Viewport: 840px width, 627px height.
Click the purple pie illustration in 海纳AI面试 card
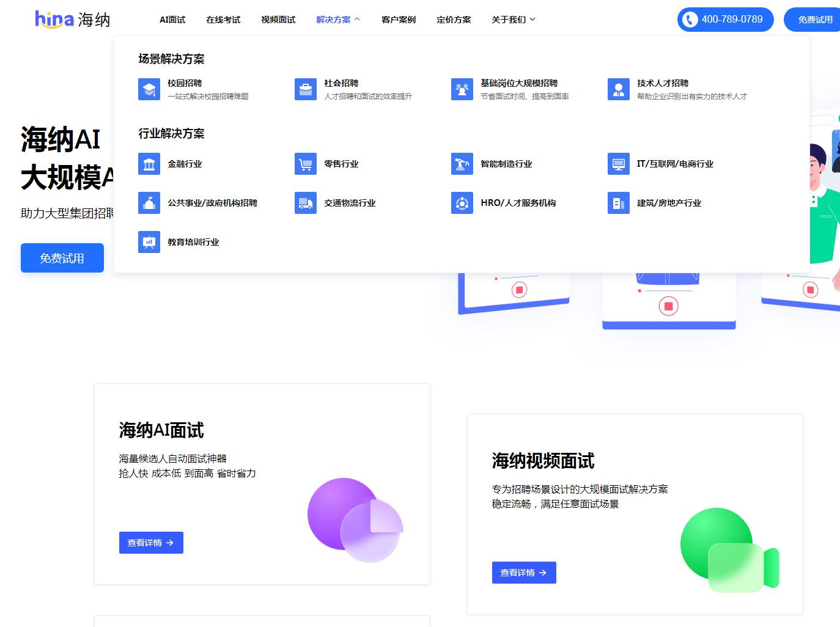[355, 519]
